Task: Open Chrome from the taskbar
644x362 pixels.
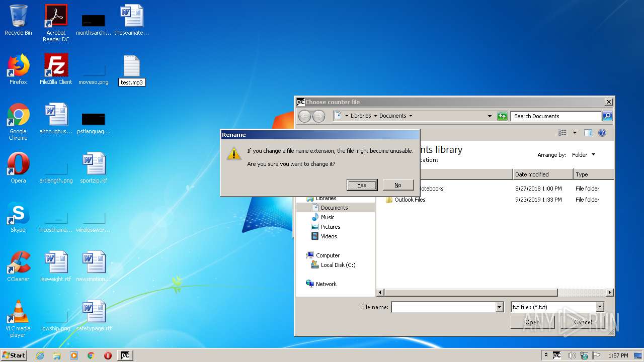Action: click(x=91, y=355)
